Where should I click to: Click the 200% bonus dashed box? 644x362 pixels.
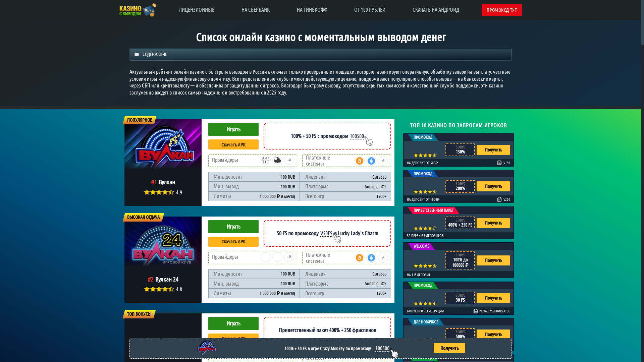click(x=460, y=186)
